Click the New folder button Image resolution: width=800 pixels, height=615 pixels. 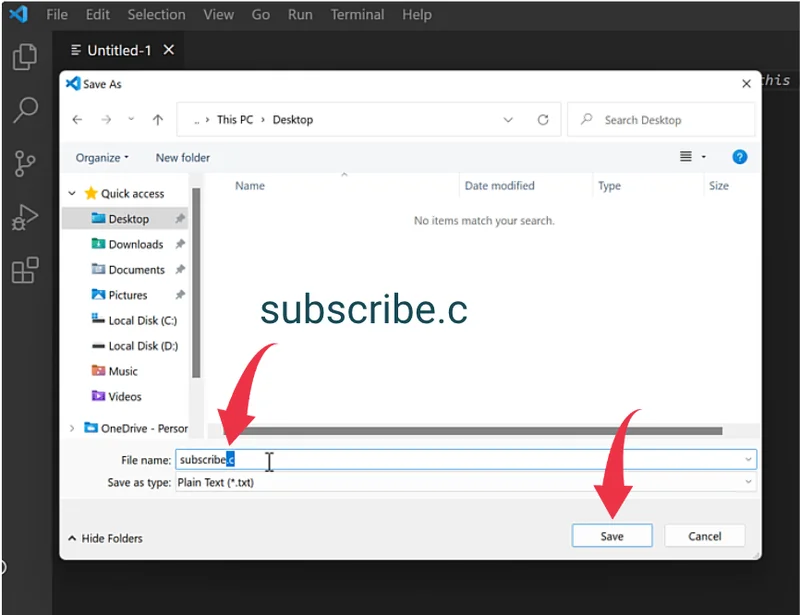(183, 158)
